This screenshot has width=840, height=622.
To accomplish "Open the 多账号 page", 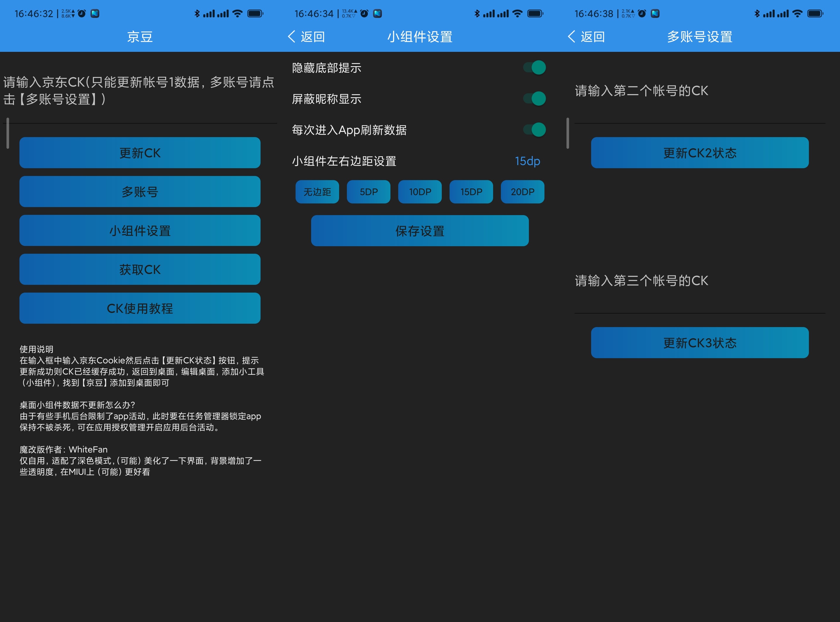I will 140,191.
